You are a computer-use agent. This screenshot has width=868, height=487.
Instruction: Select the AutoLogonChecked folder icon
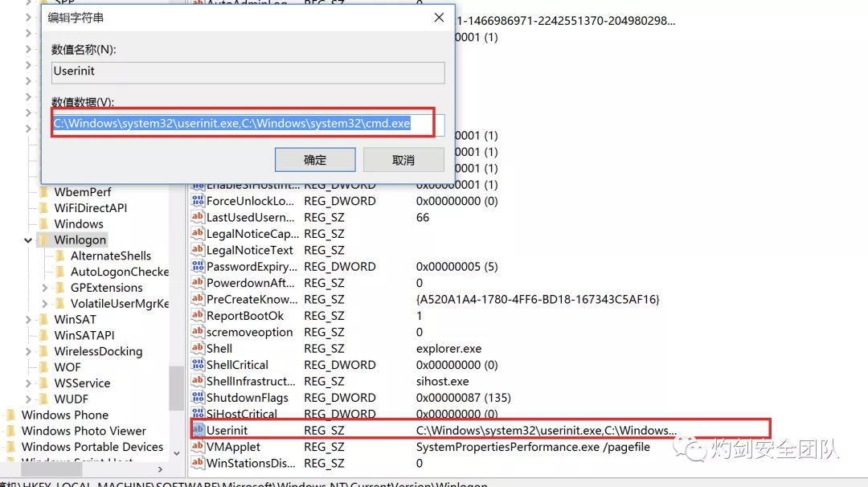coord(60,272)
